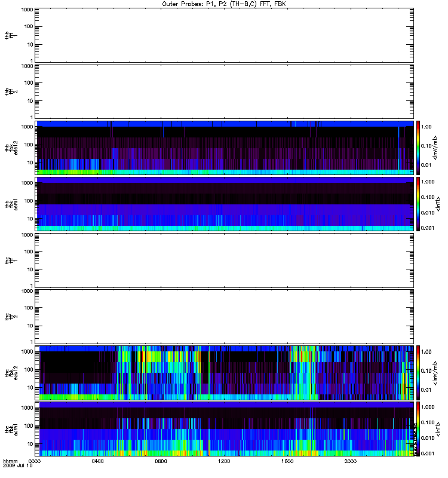Click the plot title 'Outer Probes: P1, P2 (TH-B,C) FFT, FBK'
The image size is (448, 478).
click(x=224, y=4)
